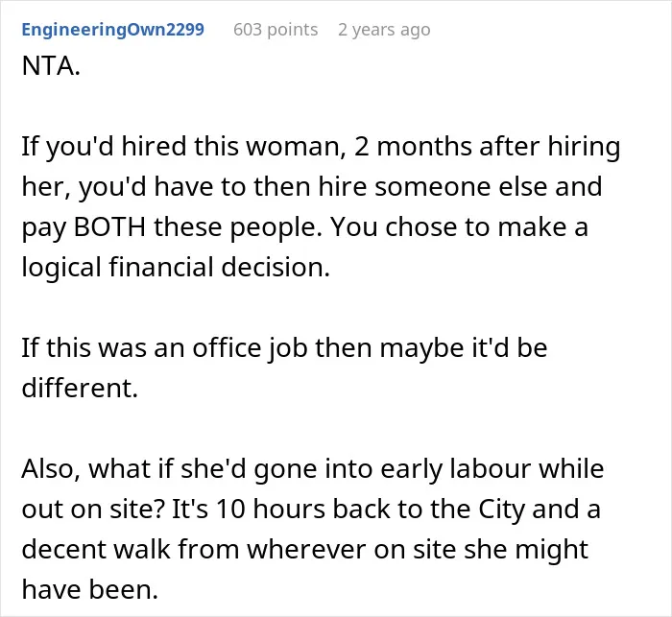Click the closing words 'have been.'
672x617 pixels.
click(x=90, y=589)
